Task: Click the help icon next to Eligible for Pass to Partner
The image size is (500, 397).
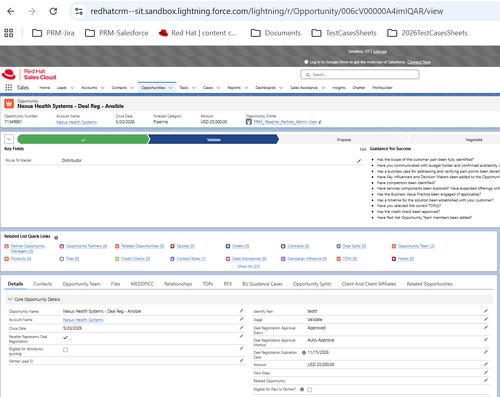Action: point(302,389)
